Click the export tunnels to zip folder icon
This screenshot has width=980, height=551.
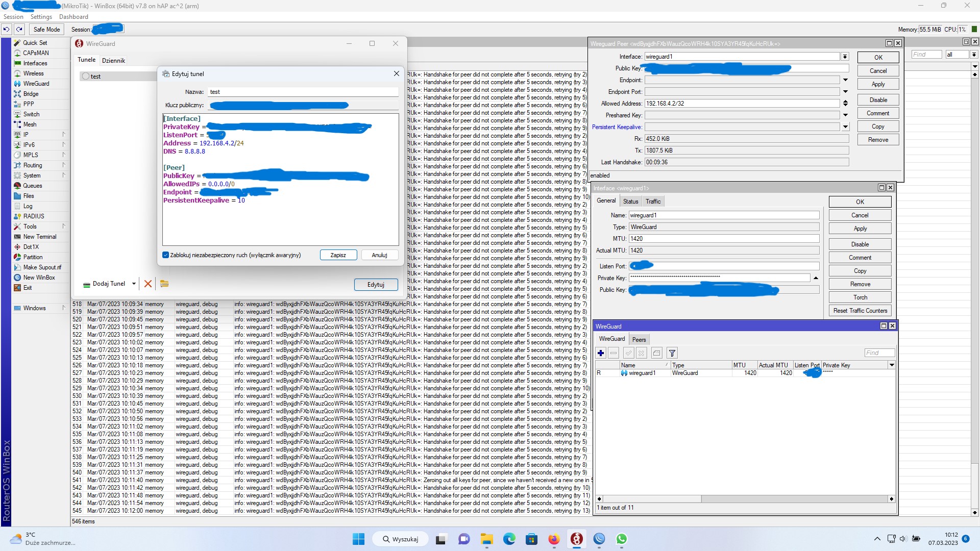click(164, 284)
